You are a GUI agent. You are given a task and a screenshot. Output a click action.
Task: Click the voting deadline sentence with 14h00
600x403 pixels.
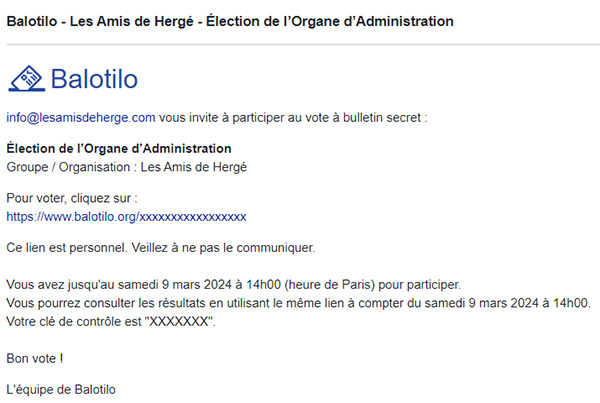tap(234, 285)
